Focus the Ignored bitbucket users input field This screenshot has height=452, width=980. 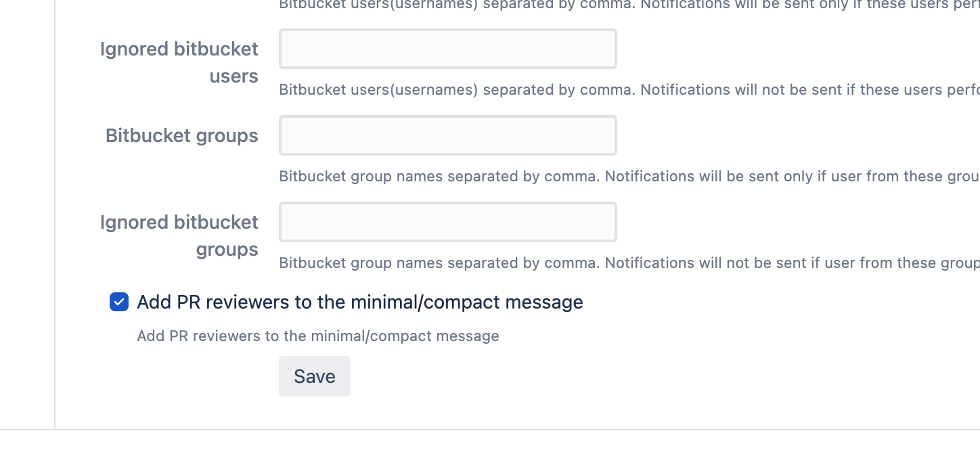[x=447, y=49]
